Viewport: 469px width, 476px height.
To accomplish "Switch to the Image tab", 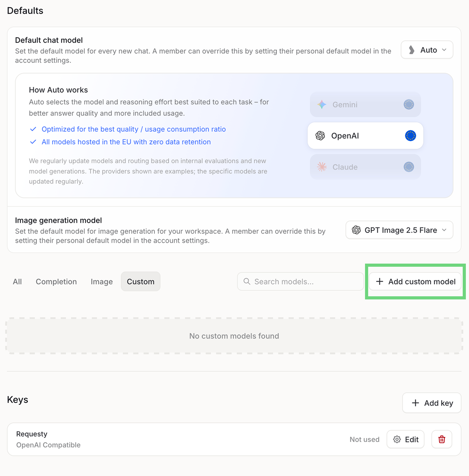I will pyautogui.click(x=102, y=282).
